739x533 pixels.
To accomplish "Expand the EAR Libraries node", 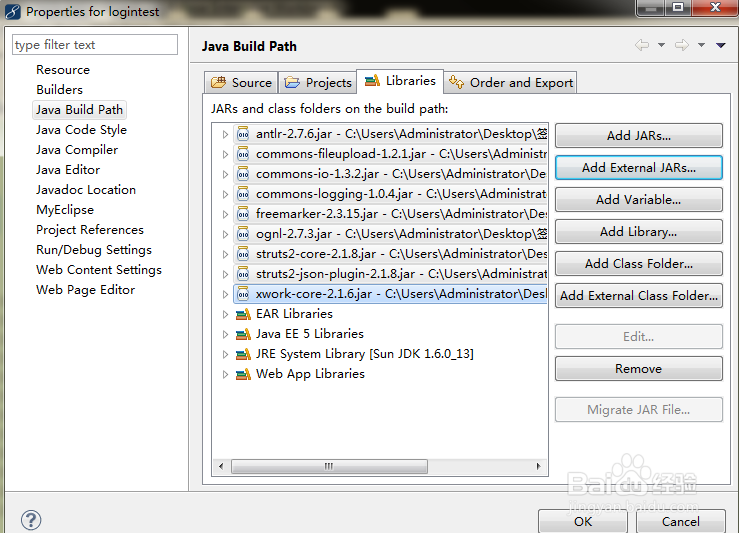I will (225, 314).
